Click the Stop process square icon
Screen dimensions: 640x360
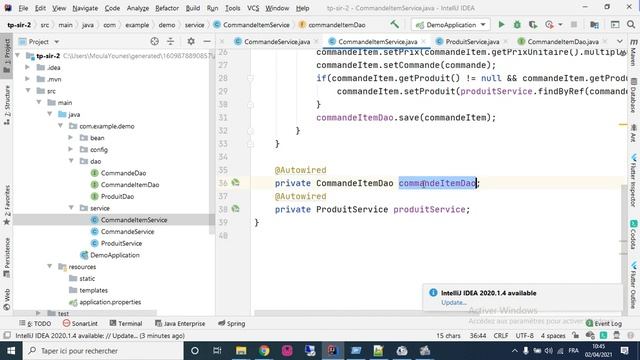[573, 24]
